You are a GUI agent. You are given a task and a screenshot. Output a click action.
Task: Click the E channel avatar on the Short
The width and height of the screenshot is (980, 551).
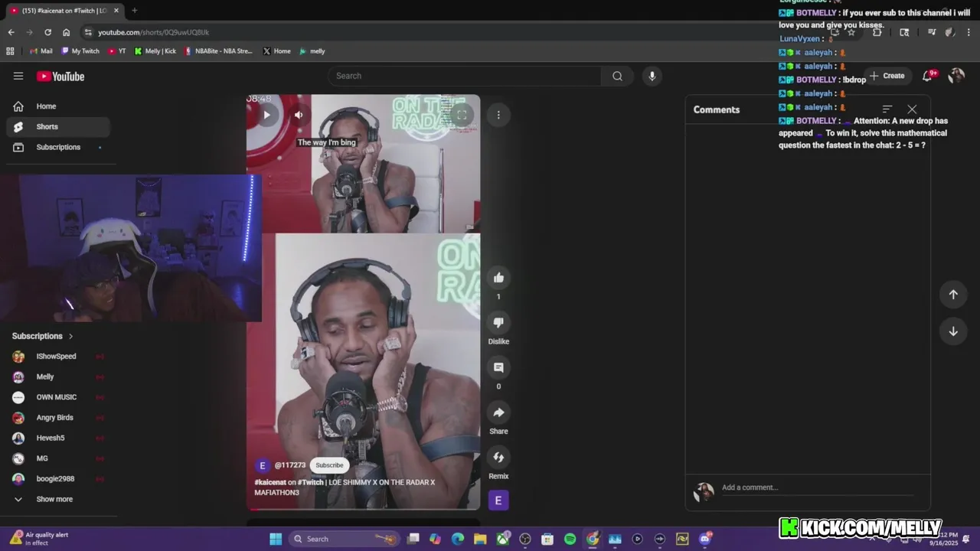[x=263, y=465]
